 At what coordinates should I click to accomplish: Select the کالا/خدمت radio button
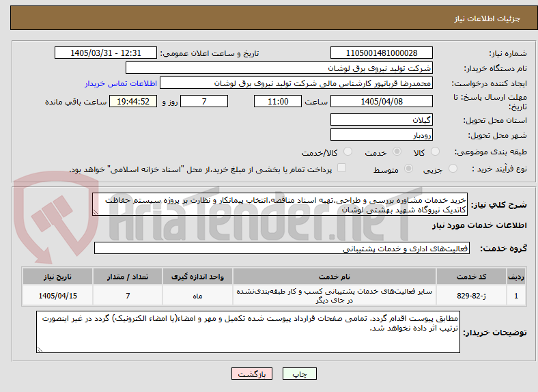click(348, 152)
